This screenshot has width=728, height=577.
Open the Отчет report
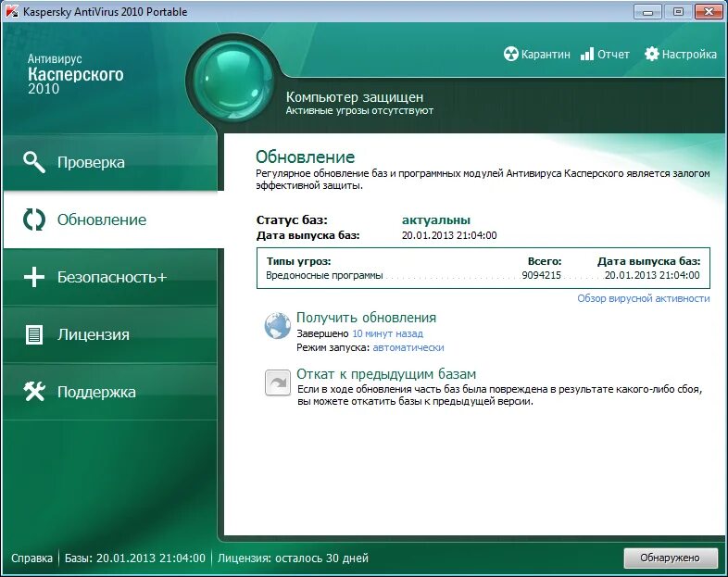coord(605,55)
